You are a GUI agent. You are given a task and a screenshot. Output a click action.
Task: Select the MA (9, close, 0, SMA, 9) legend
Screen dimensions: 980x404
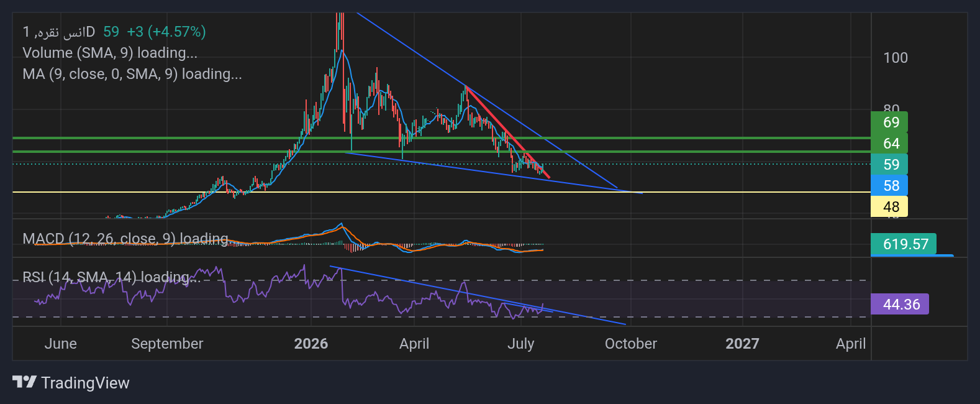click(132, 74)
